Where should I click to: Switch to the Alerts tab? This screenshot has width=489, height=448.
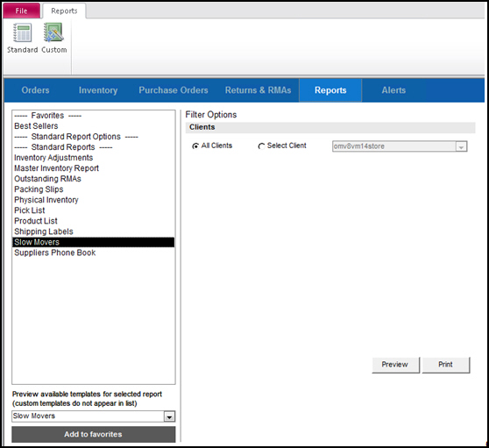[x=393, y=90]
